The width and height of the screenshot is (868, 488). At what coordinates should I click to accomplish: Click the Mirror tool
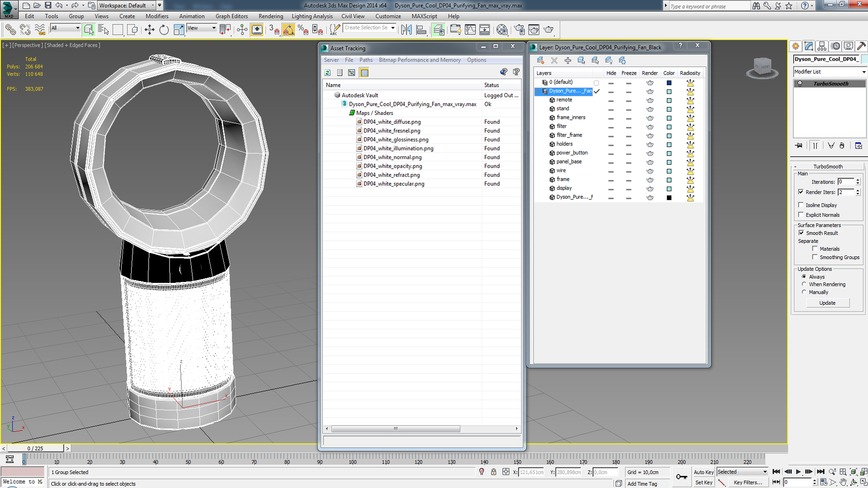(406, 30)
